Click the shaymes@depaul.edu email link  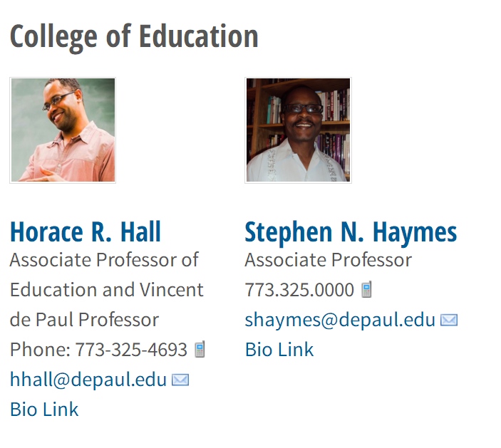[340, 320]
